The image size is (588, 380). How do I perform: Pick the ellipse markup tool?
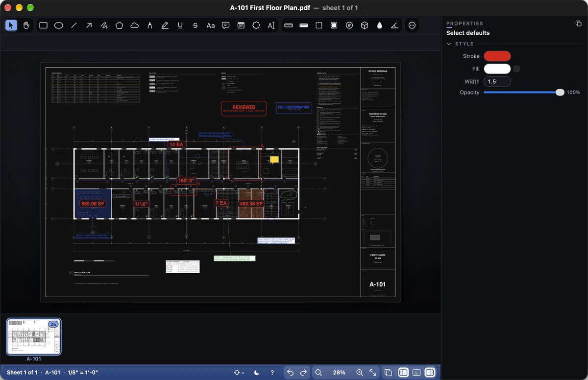point(59,25)
